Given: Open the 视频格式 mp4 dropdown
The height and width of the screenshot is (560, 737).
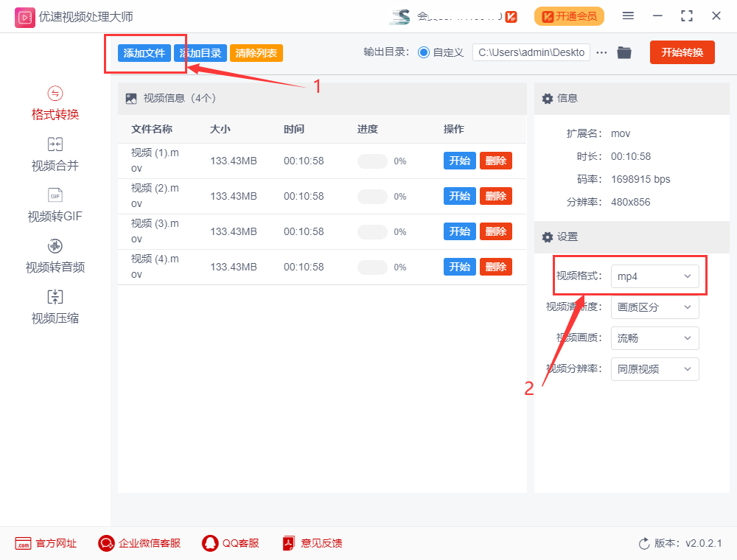Looking at the screenshot, I should [654, 276].
